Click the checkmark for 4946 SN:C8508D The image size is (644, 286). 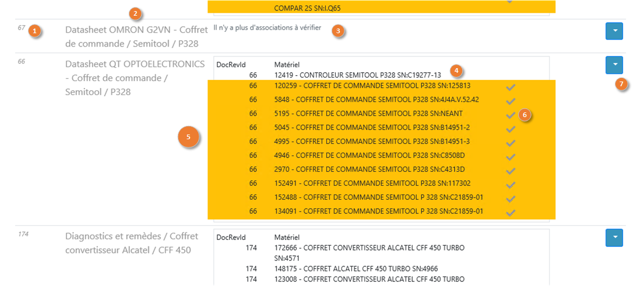511,157
